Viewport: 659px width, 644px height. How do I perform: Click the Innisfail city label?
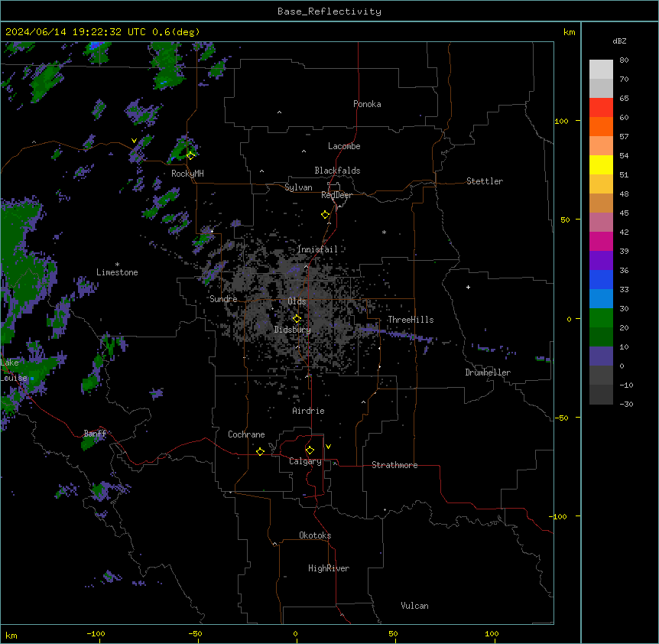317,249
